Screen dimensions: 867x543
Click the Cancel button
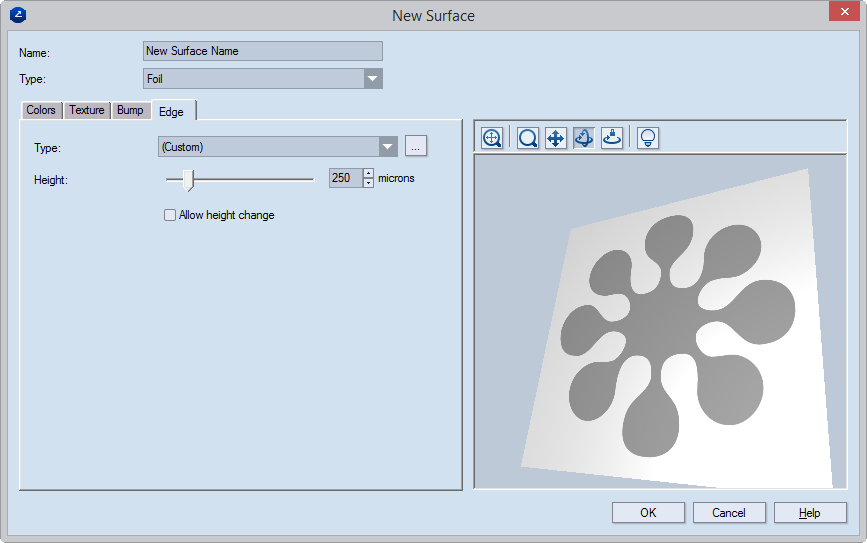coord(729,513)
